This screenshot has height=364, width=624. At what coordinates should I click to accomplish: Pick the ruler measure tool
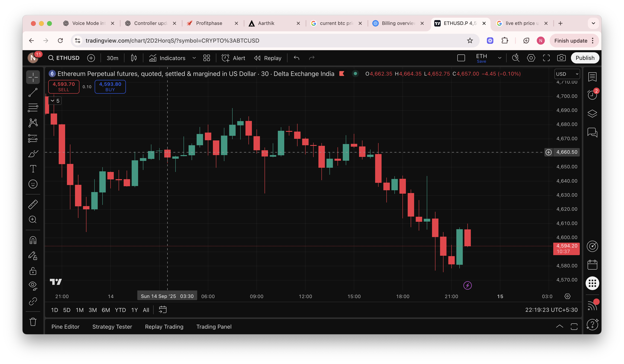[x=33, y=204]
